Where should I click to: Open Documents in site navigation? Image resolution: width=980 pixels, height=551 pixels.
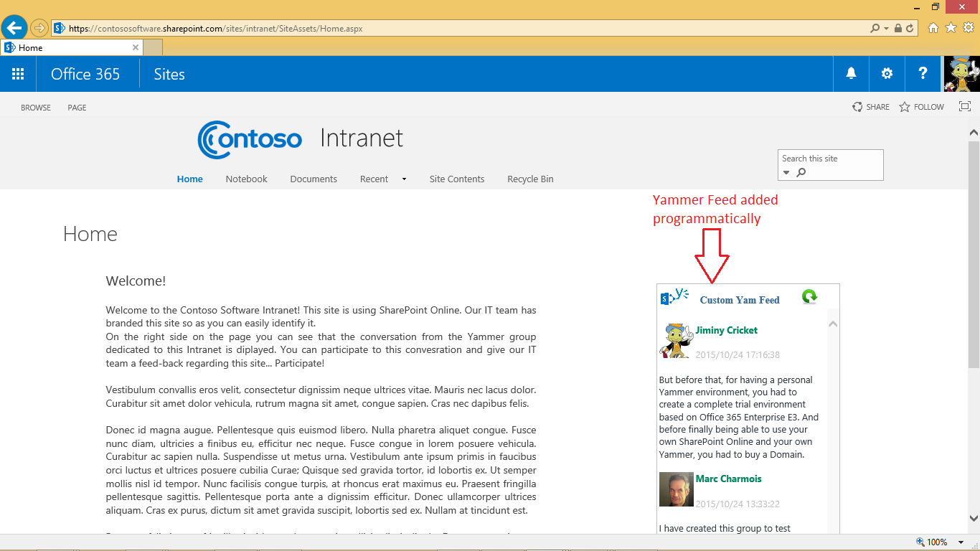tap(314, 179)
